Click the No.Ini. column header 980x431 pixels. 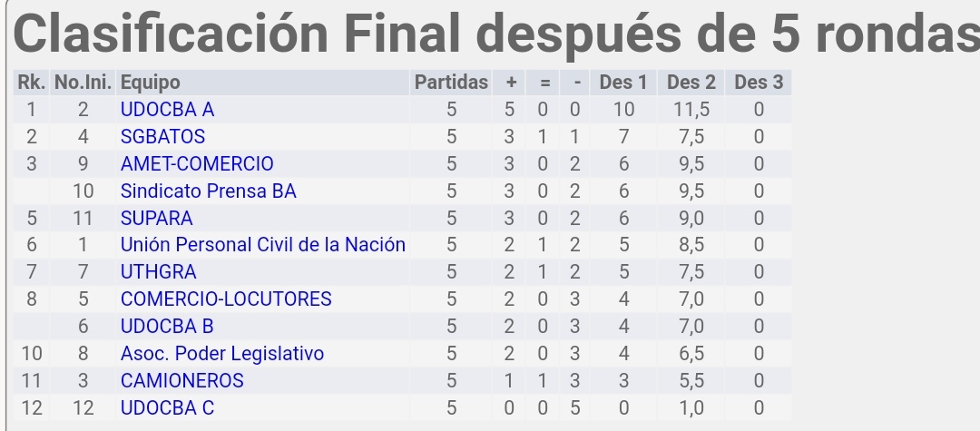[x=83, y=83]
